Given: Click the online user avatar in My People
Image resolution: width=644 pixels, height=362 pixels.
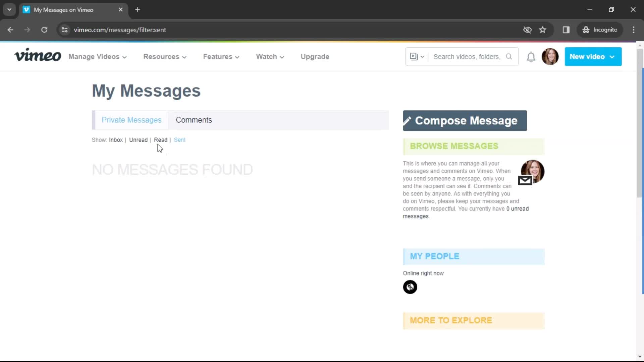Looking at the screenshot, I should pyautogui.click(x=410, y=287).
